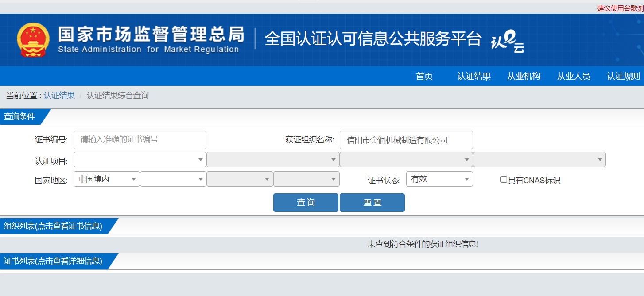Focus the 证书编号 input field
Image resolution: width=644 pixels, height=296 pixels.
(140, 140)
